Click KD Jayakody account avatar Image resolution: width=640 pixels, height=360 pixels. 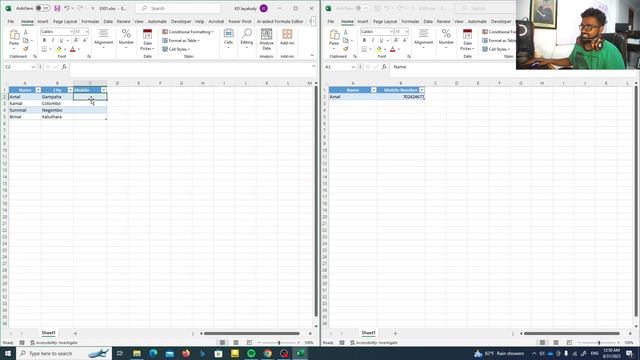point(264,8)
